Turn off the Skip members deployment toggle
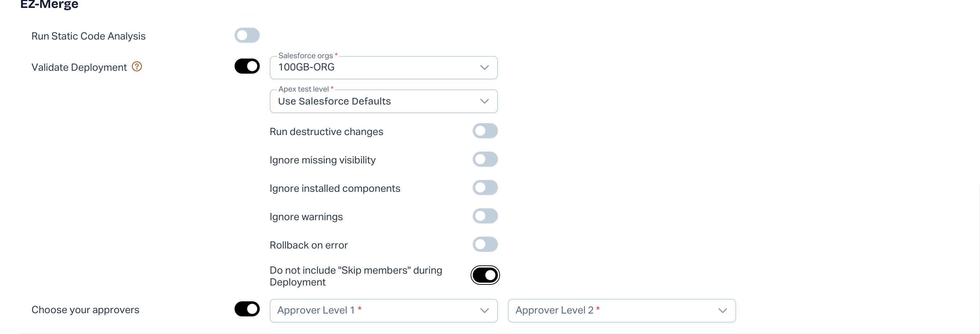Screen dimensions: 980x334 point(485,275)
